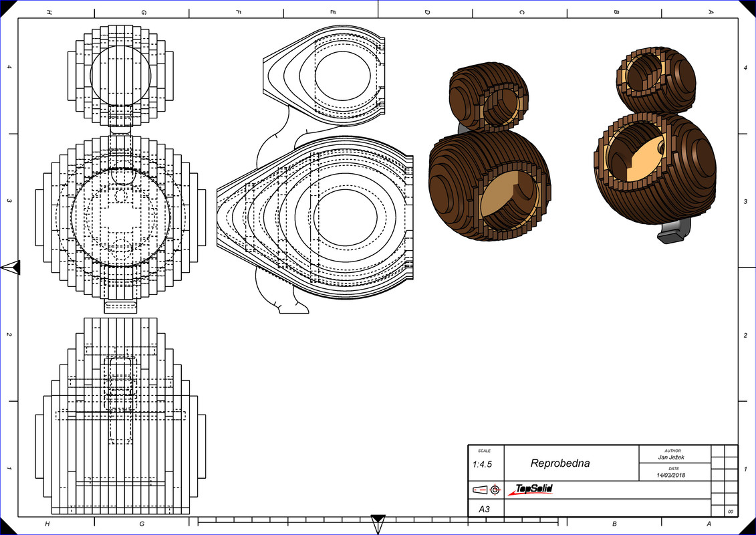Click the large front view circular opening

pyautogui.click(x=120, y=217)
